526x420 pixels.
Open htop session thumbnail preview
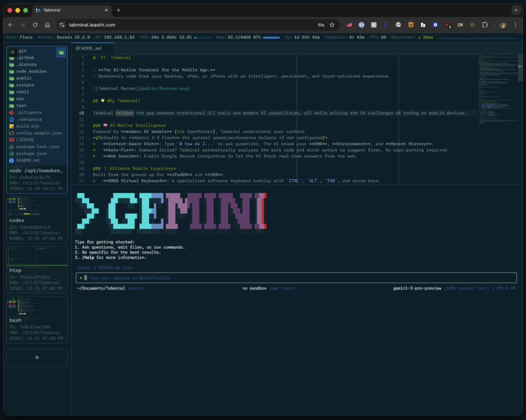37,256
